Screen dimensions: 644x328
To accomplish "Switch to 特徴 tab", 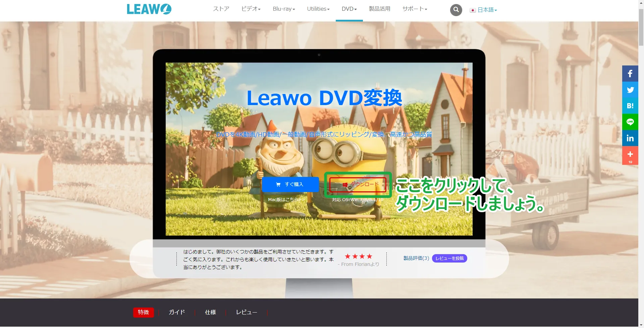I will pyautogui.click(x=143, y=312).
